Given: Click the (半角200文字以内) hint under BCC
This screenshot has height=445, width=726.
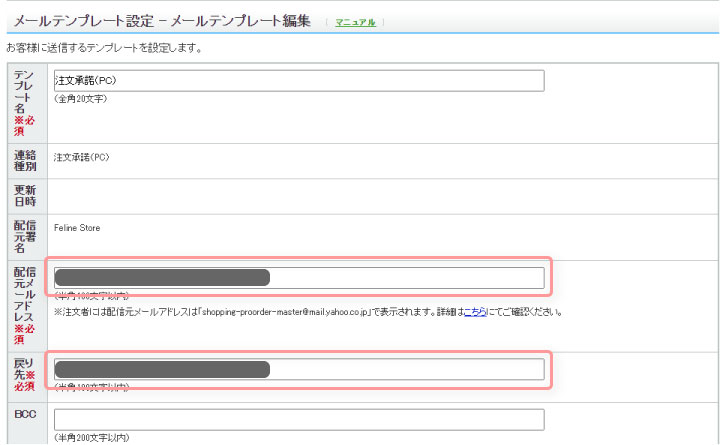Looking at the screenshot, I should pyautogui.click(x=92, y=438).
